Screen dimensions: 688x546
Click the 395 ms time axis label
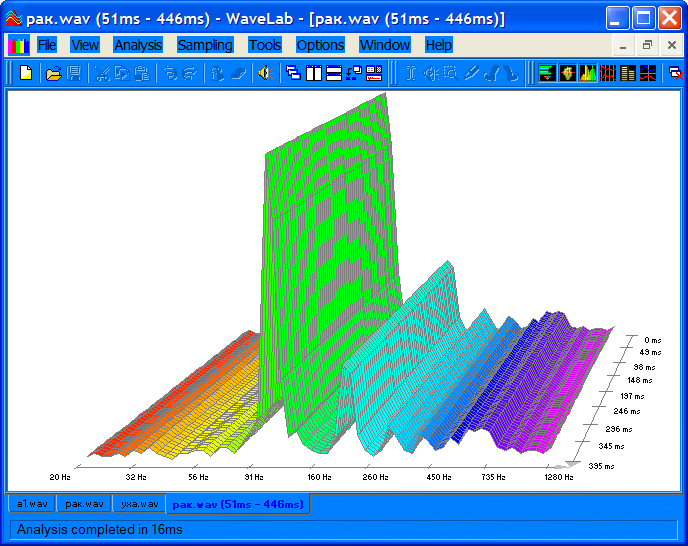601,466
